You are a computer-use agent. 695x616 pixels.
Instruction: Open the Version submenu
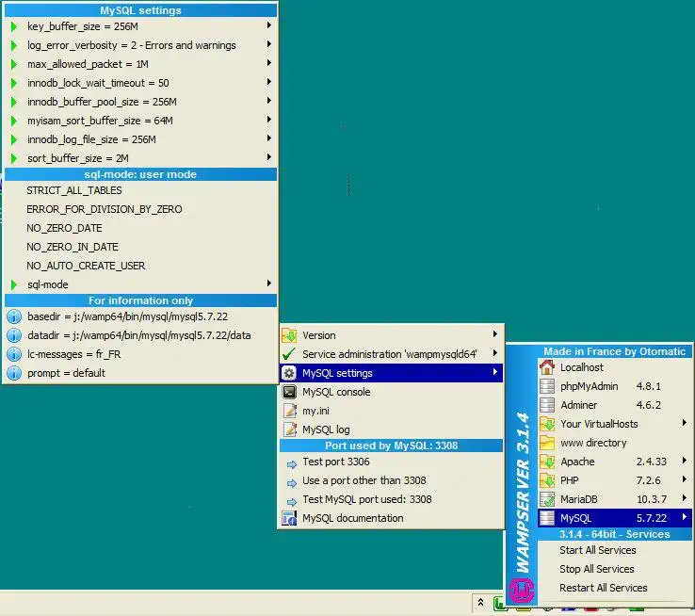click(x=391, y=335)
